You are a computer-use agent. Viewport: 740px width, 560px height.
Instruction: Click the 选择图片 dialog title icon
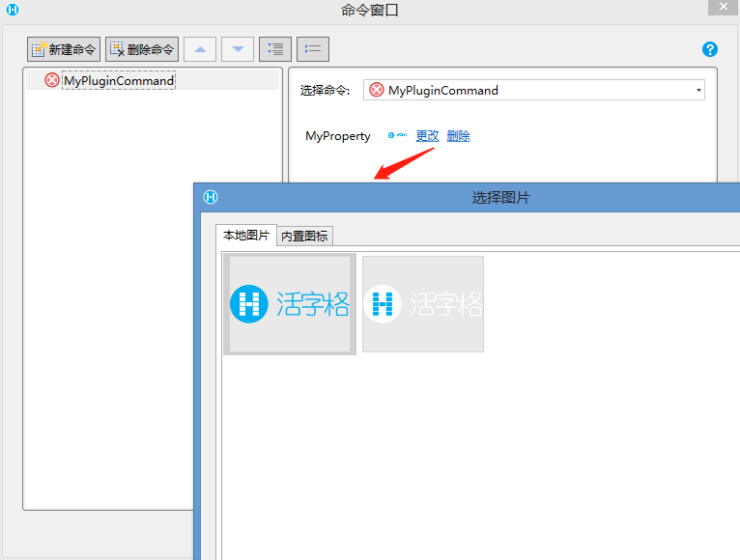tap(211, 197)
